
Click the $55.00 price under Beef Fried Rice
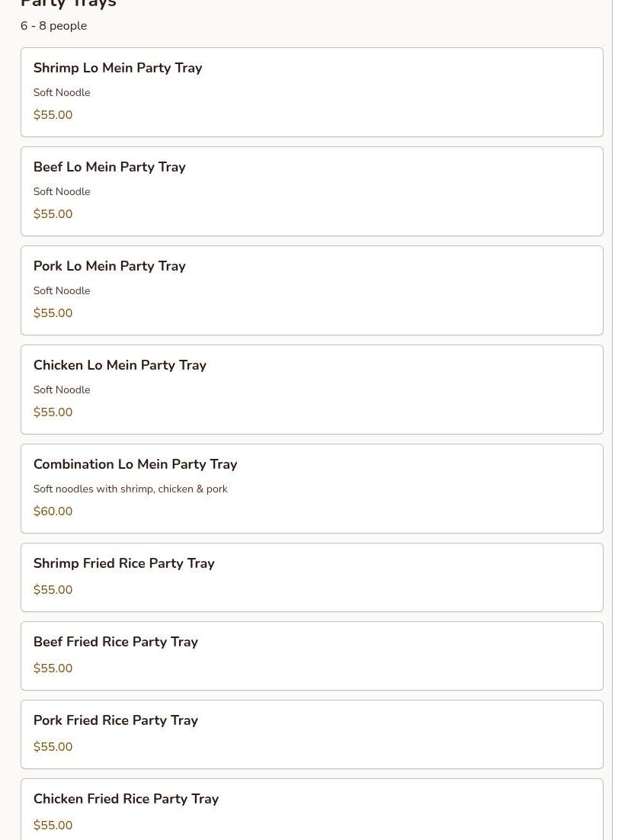click(53, 668)
